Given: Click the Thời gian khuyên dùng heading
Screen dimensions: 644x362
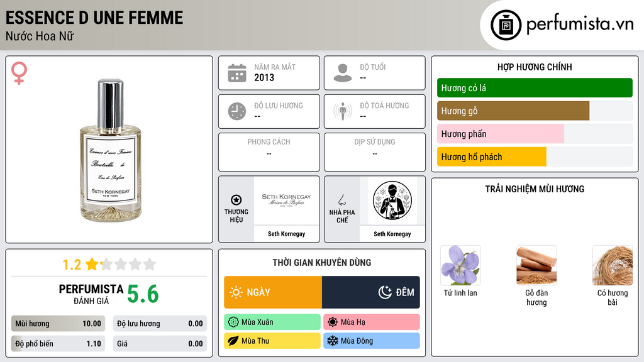Looking at the screenshot, I should (x=322, y=263).
